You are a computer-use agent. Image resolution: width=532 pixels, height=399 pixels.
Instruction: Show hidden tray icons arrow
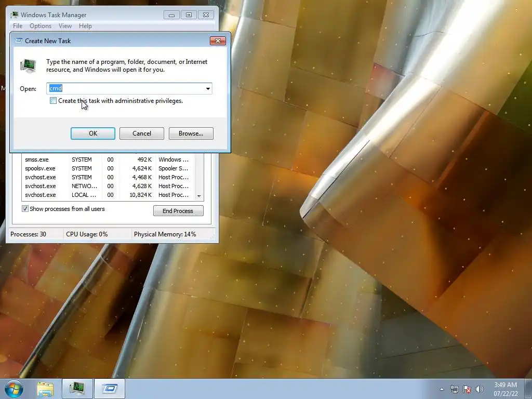click(442, 389)
